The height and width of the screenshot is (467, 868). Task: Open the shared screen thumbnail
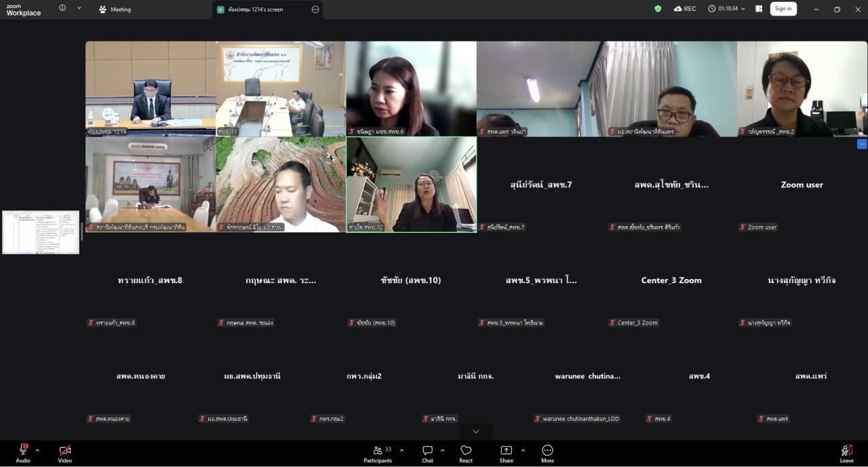point(41,232)
